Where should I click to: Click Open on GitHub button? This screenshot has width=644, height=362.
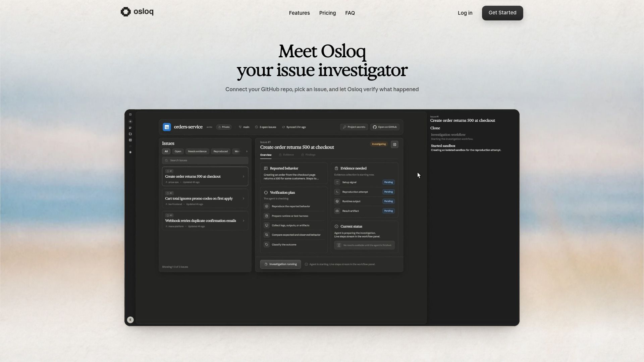click(x=385, y=127)
